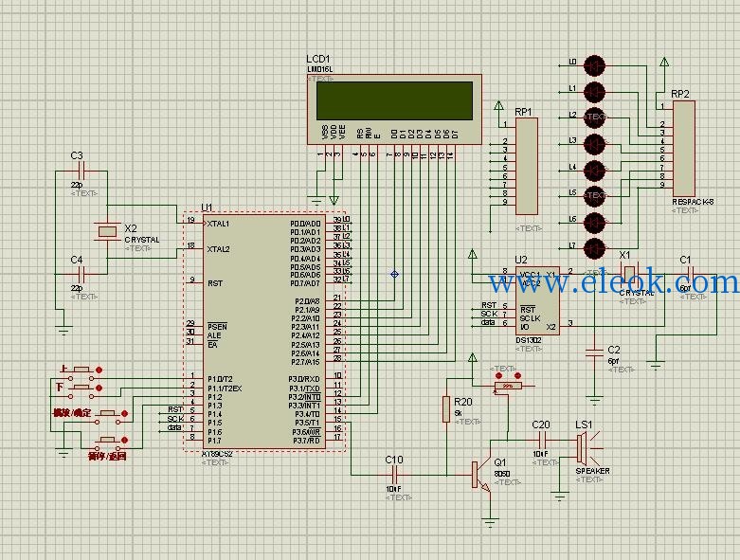
Task: Click the 6pf value under C2
Action: click(613, 361)
